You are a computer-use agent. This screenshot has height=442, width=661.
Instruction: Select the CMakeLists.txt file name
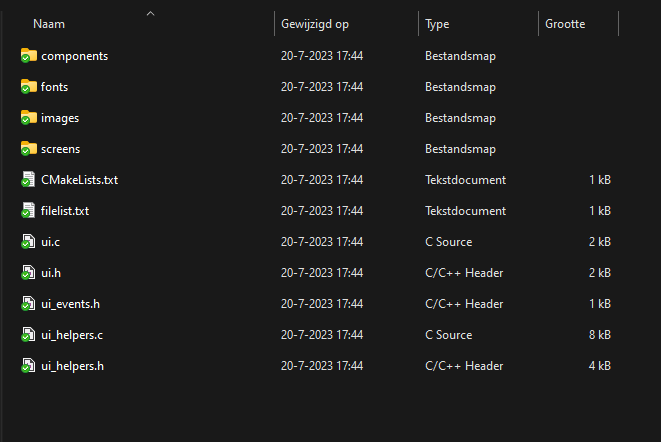tap(79, 180)
